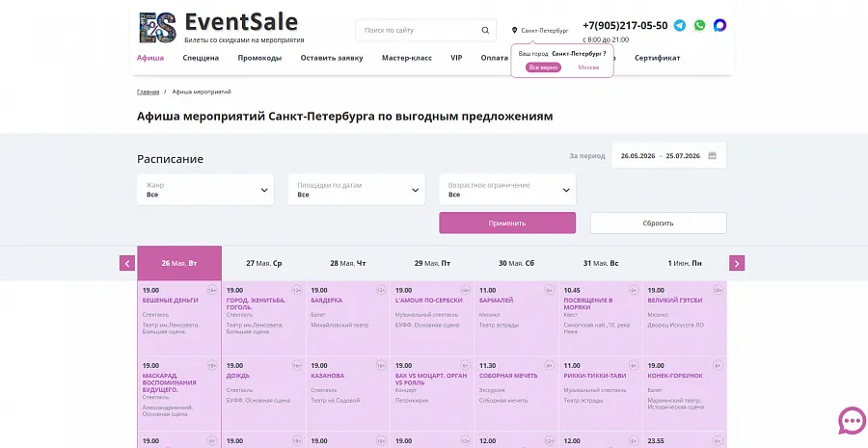
Task: Click the location pin icon near Санкт-Петербург
Action: 514,31
